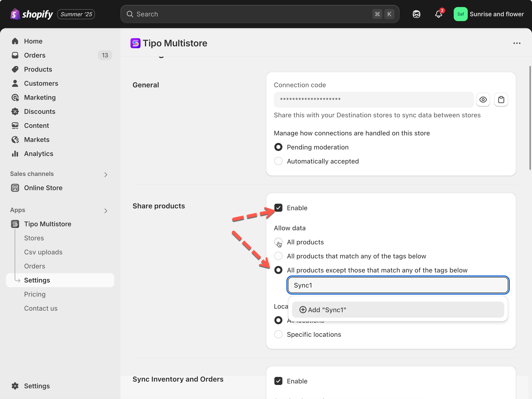The height and width of the screenshot is (399, 532).
Task: Open Discounts from sidebar
Action: click(39, 111)
